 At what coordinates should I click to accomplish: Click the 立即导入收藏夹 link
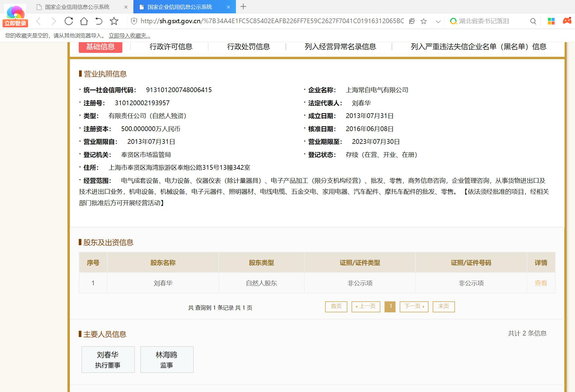(x=129, y=36)
